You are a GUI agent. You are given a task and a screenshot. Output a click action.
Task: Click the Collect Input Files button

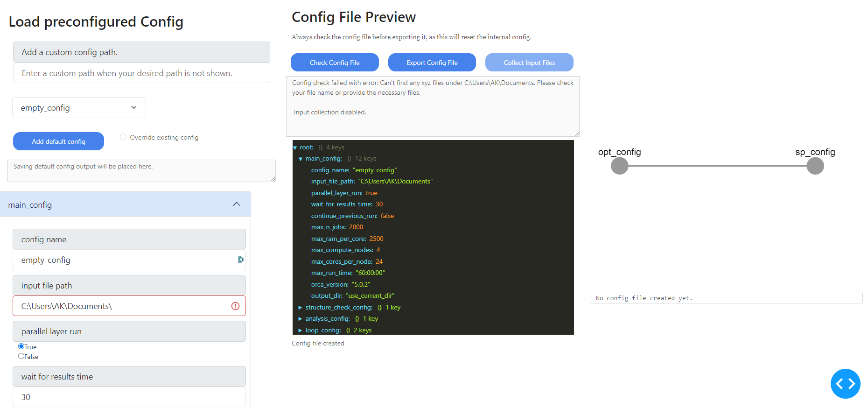click(x=529, y=63)
